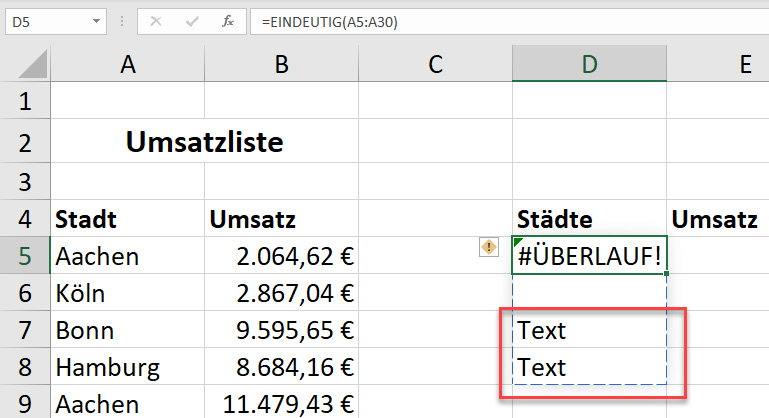Click the first Text cell in column D
The height and width of the screenshot is (418, 769).
589,330
